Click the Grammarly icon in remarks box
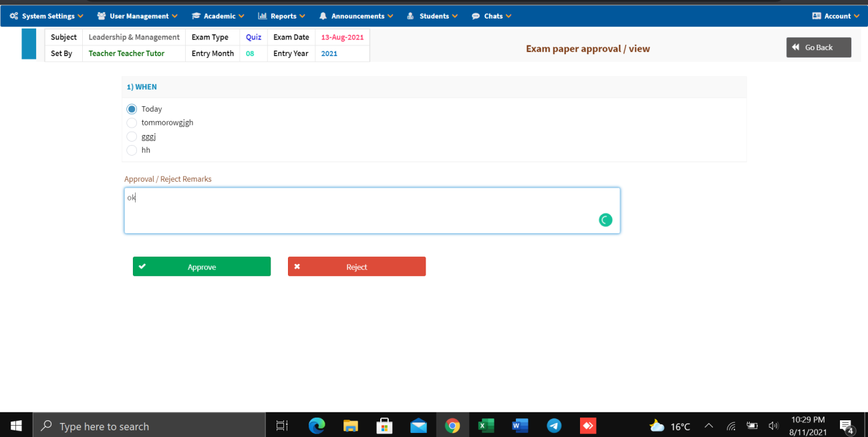The width and height of the screenshot is (868, 437). click(605, 220)
